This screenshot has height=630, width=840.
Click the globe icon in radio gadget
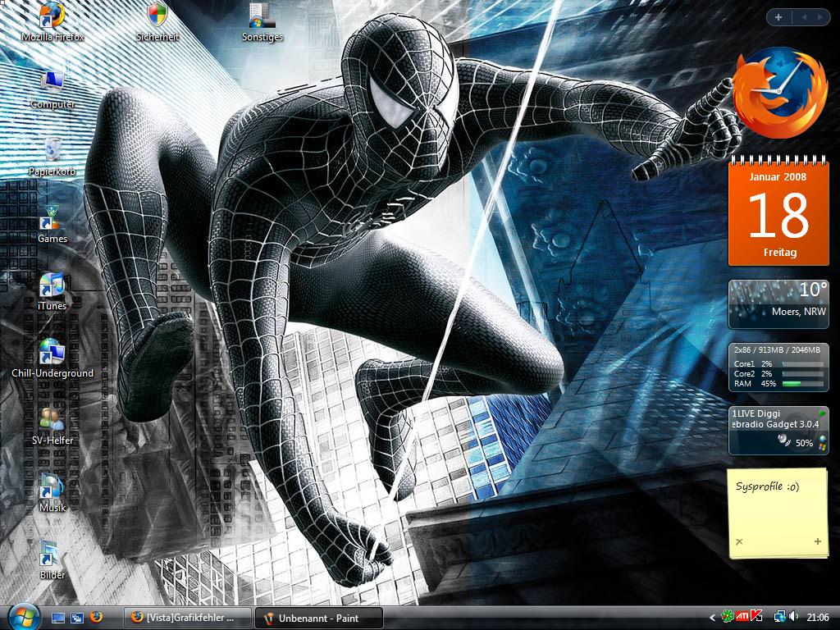tap(824, 440)
